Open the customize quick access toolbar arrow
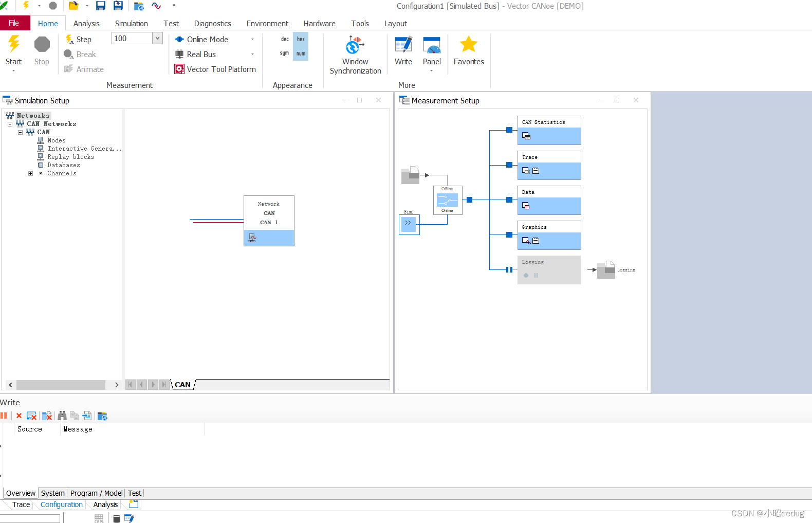The height and width of the screenshot is (523, 812). tap(174, 6)
